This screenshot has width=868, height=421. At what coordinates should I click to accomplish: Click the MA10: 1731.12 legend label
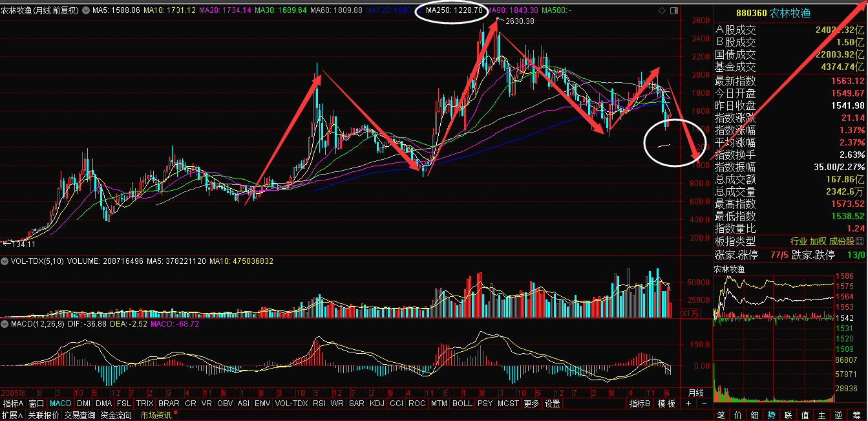(x=169, y=10)
